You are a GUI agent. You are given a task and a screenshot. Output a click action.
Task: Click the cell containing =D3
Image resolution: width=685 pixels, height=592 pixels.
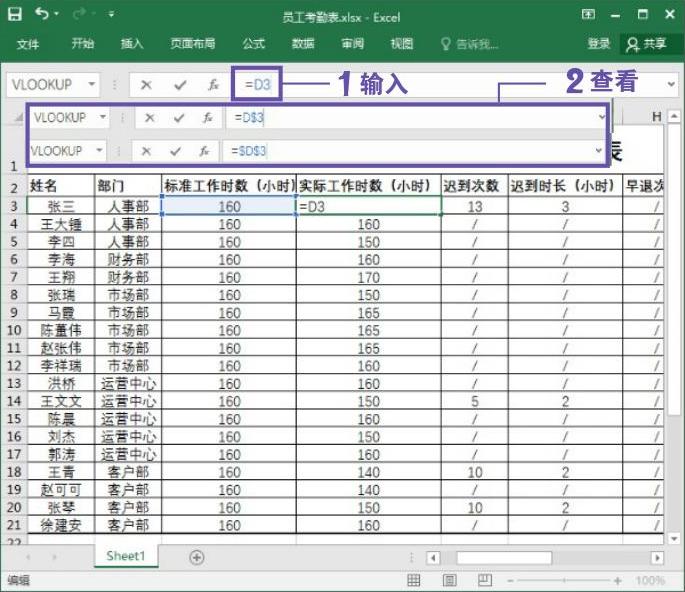(x=369, y=206)
